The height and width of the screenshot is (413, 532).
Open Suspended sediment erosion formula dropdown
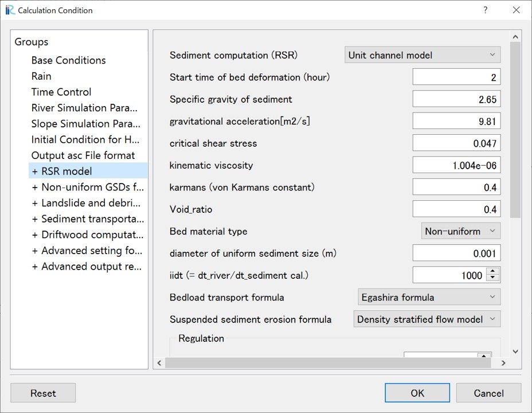click(x=427, y=320)
